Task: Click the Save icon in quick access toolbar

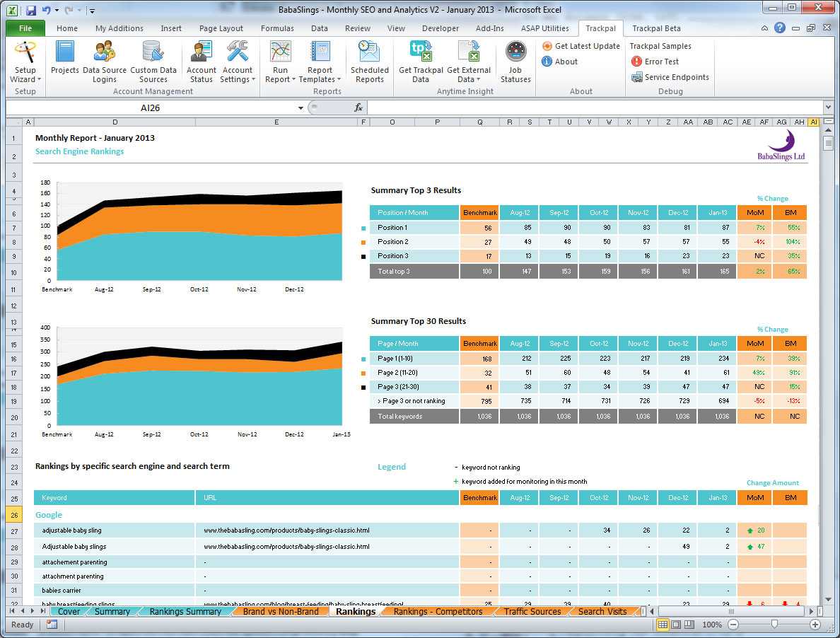Action: coord(30,10)
